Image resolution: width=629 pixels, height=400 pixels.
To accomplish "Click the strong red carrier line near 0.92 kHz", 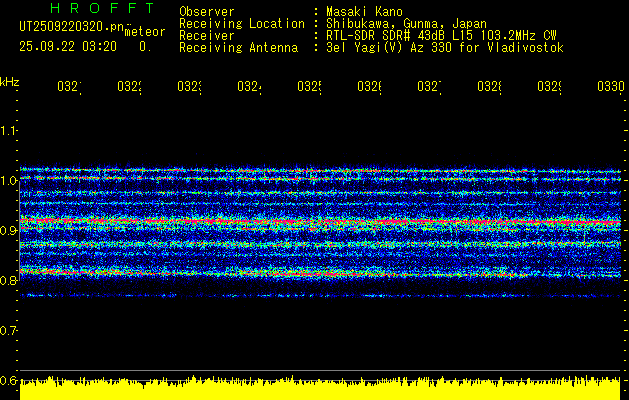I will point(320,221).
